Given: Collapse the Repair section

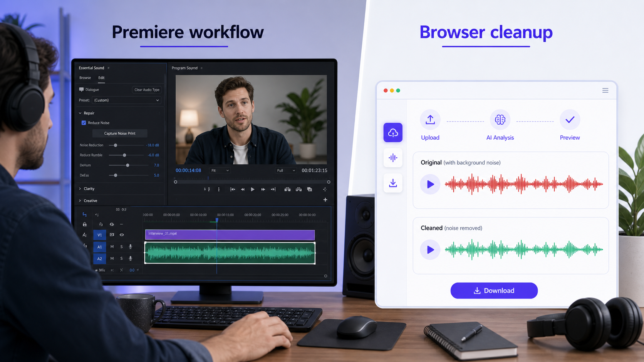Looking at the screenshot, I should tap(80, 113).
